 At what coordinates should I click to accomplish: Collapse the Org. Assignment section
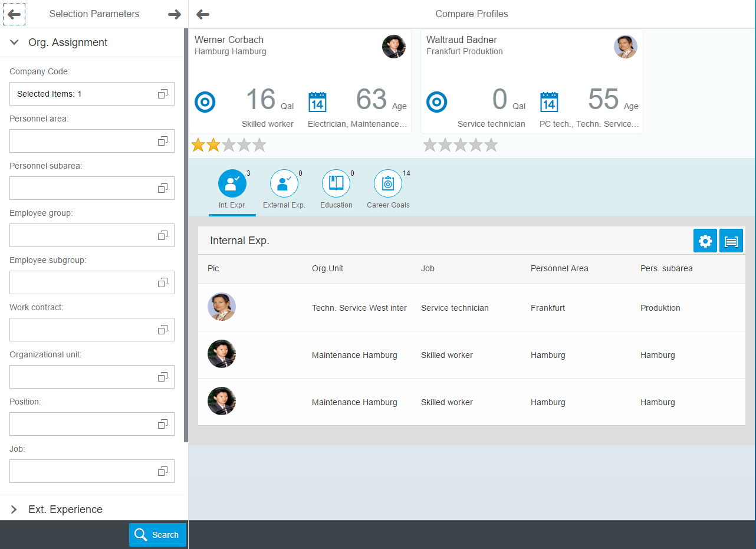pyautogui.click(x=14, y=42)
